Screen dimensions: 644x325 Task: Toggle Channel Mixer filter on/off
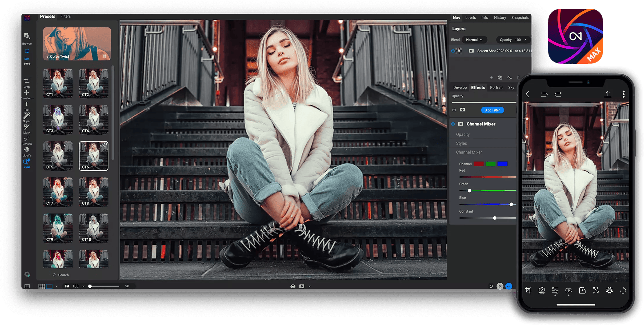click(453, 124)
